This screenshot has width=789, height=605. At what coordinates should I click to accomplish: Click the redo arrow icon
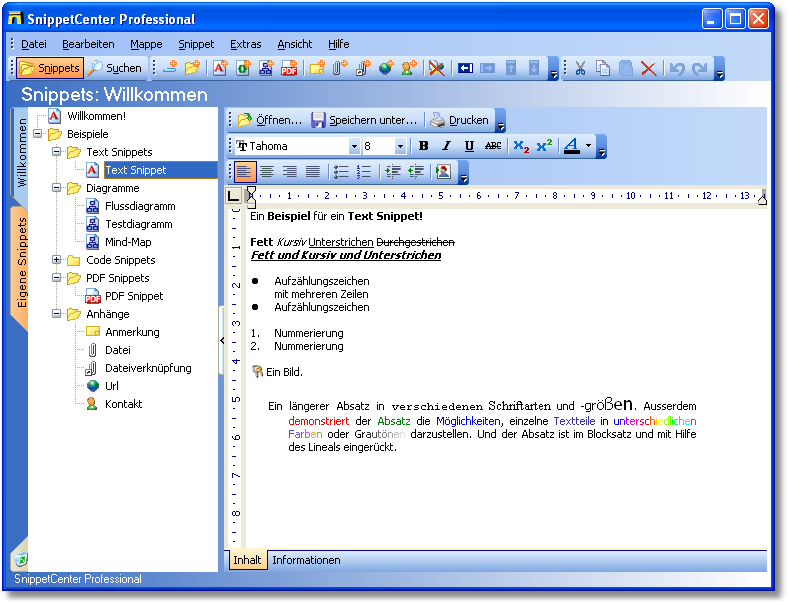point(700,68)
